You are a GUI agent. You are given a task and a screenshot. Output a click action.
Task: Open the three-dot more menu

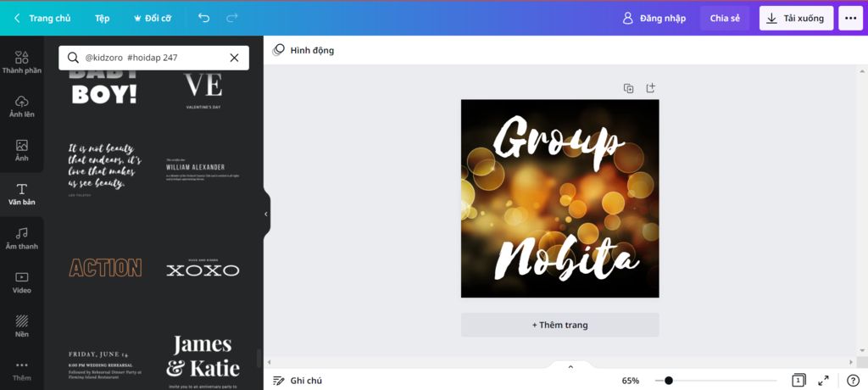tap(850, 19)
